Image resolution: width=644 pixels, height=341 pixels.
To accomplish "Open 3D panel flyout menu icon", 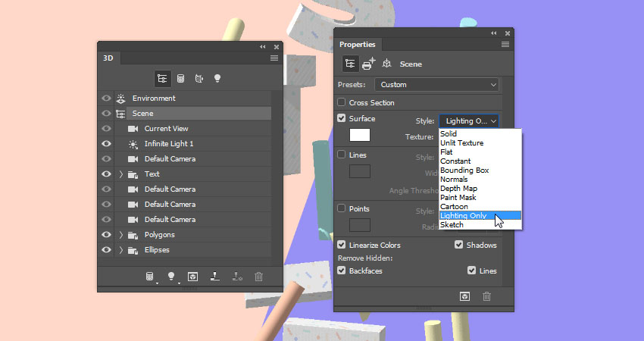I will pyautogui.click(x=274, y=58).
